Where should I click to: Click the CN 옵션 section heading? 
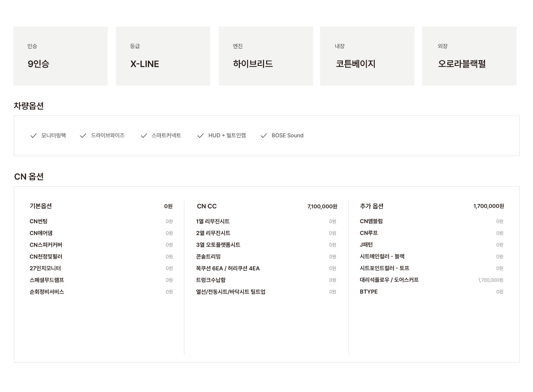coord(29,177)
